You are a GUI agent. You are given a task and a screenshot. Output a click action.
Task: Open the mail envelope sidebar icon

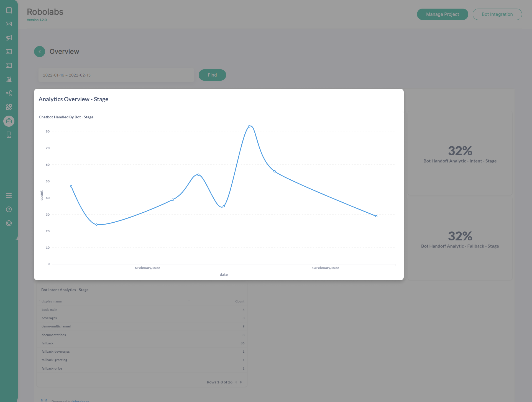[x=9, y=24]
